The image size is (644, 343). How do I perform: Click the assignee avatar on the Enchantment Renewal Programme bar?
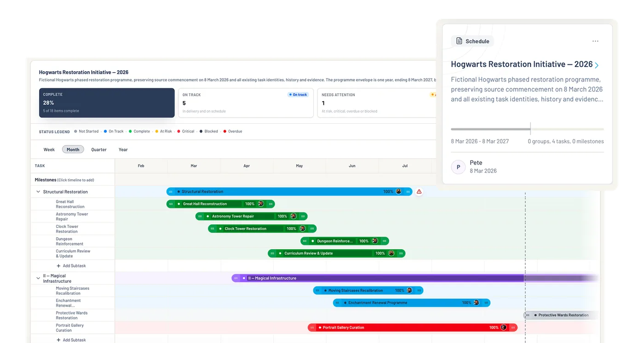click(x=476, y=303)
